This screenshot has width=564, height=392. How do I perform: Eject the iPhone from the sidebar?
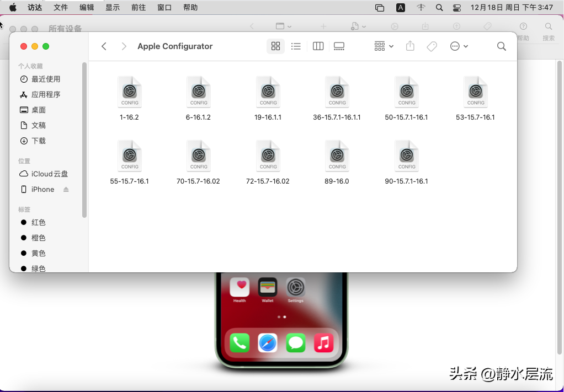(66, 189)
